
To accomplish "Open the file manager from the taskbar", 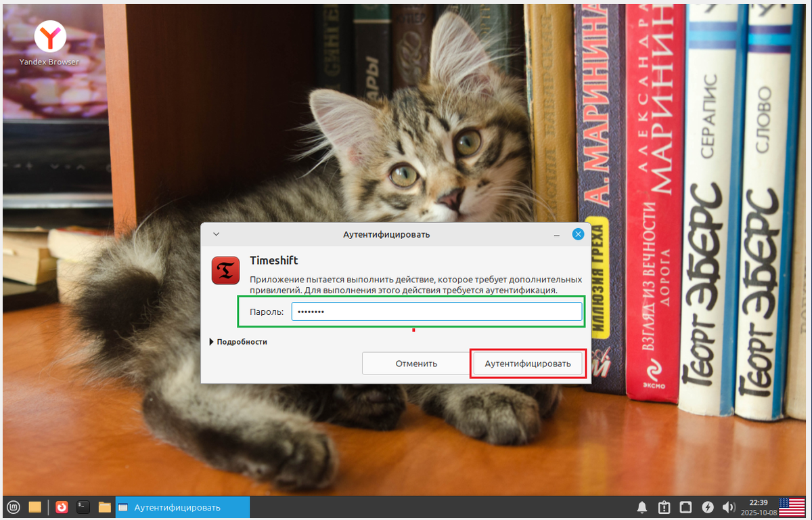I will [x=104, y=506].
